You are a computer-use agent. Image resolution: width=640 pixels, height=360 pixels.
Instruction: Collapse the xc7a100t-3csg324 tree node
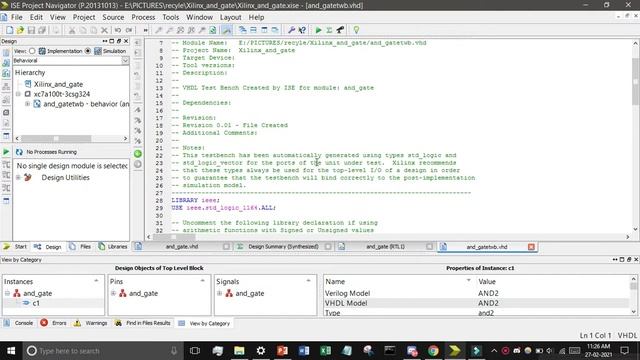[18, 94]
